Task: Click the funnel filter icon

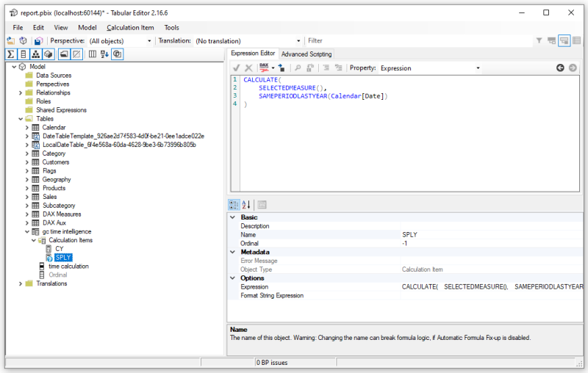Action: coord(539,41)
